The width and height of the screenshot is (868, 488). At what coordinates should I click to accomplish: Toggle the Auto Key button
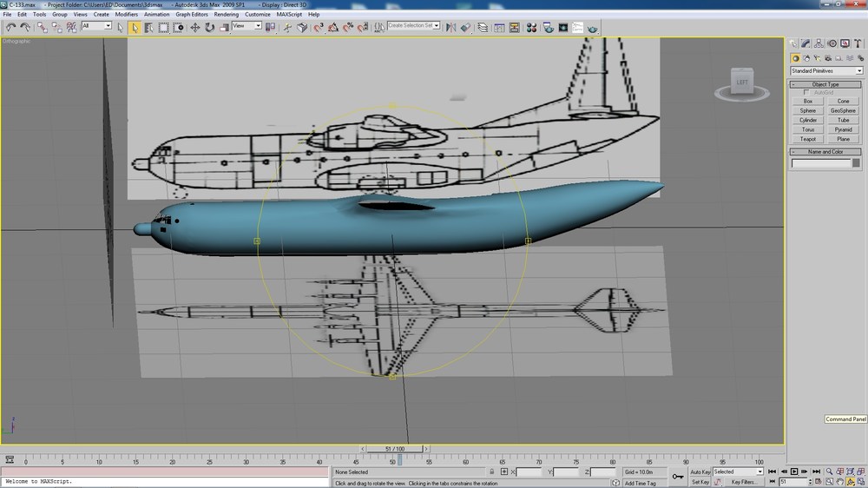(x=700, y=472)
